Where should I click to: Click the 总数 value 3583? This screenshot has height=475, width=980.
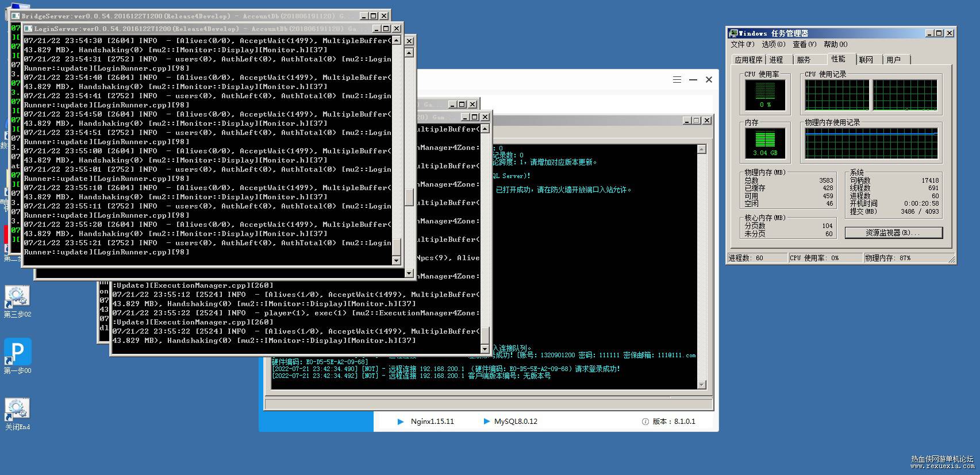[826, 180]
